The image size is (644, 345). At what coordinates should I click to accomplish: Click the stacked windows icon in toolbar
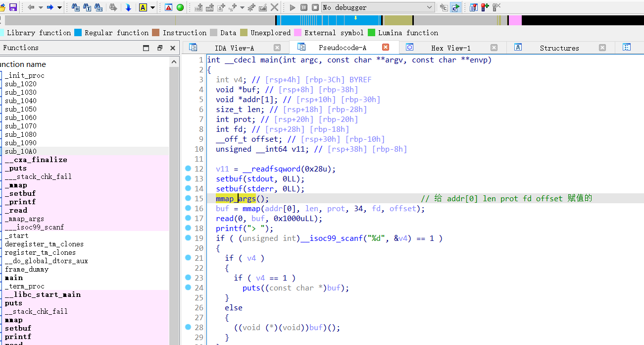coord(474,7)
